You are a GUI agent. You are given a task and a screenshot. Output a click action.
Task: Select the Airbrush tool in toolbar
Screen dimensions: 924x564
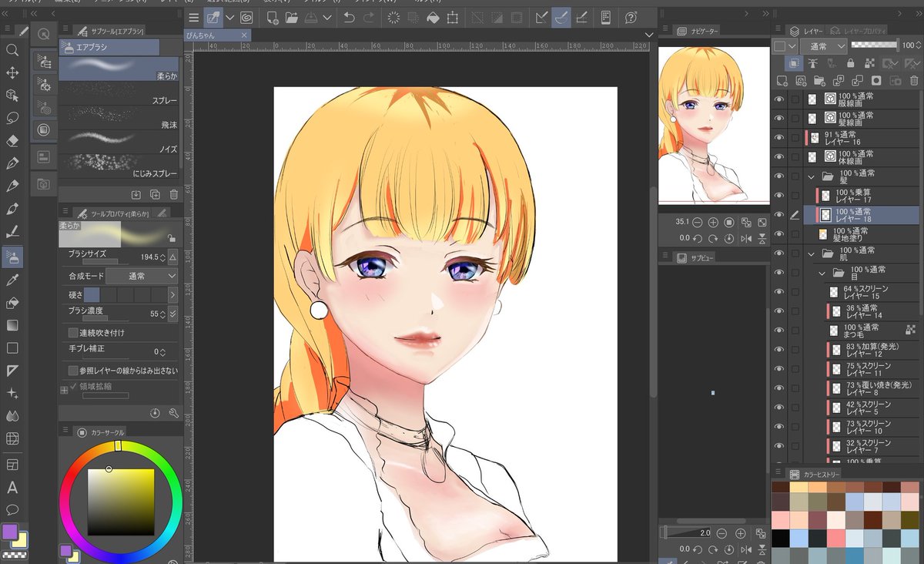coord(12,257)
